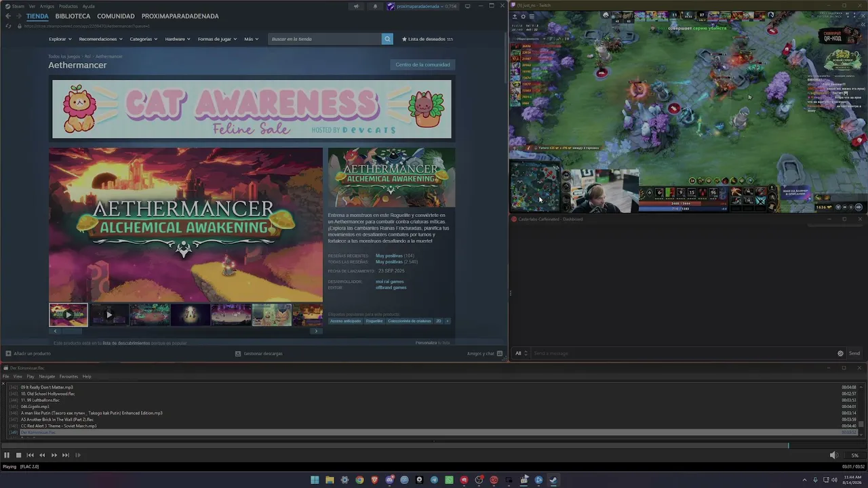The image size is (868, 488).
Task: Skip to next track in player
Action: point(66,455)
